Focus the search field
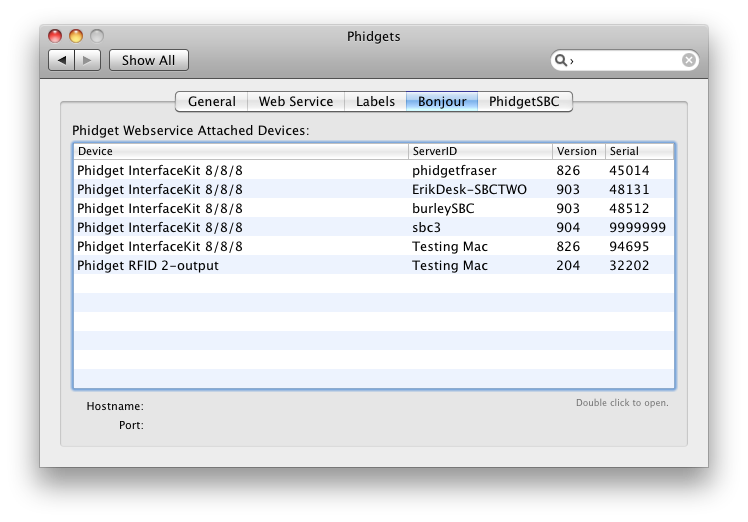The image size is (748, 522). [625, 60]
